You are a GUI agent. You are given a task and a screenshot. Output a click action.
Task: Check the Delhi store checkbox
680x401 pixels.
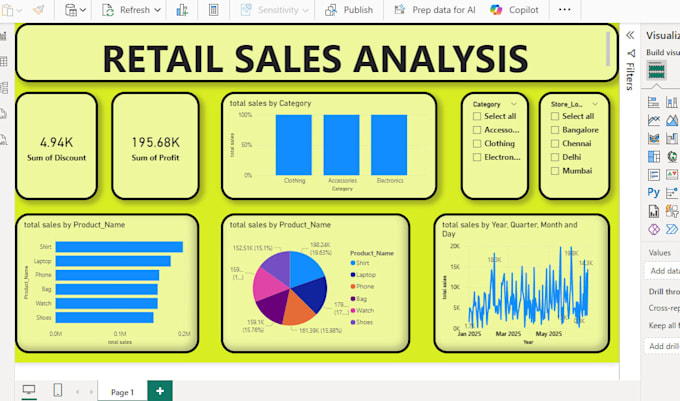pos(555,157)
